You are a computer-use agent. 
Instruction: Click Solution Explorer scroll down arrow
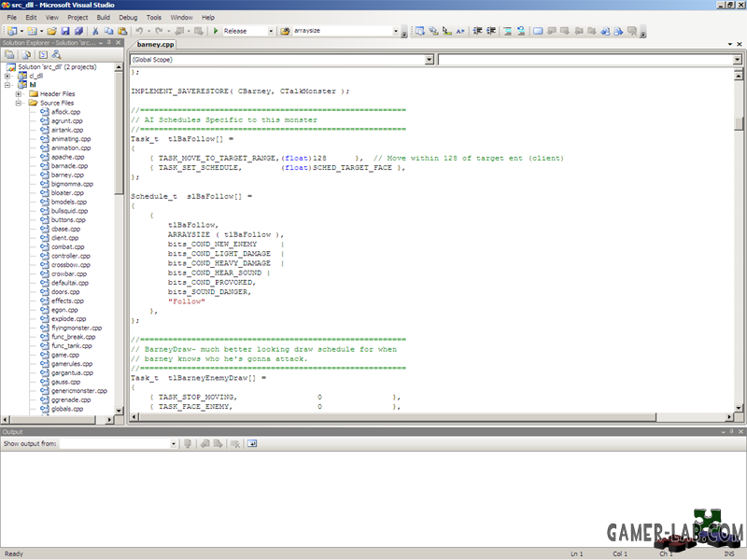pos(119,410)
